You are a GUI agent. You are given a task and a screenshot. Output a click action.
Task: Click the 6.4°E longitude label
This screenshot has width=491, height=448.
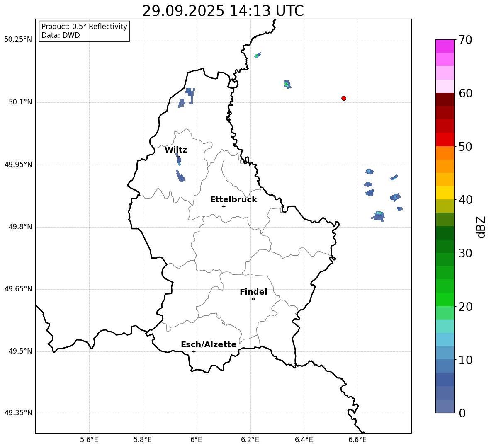click(304, 440)
